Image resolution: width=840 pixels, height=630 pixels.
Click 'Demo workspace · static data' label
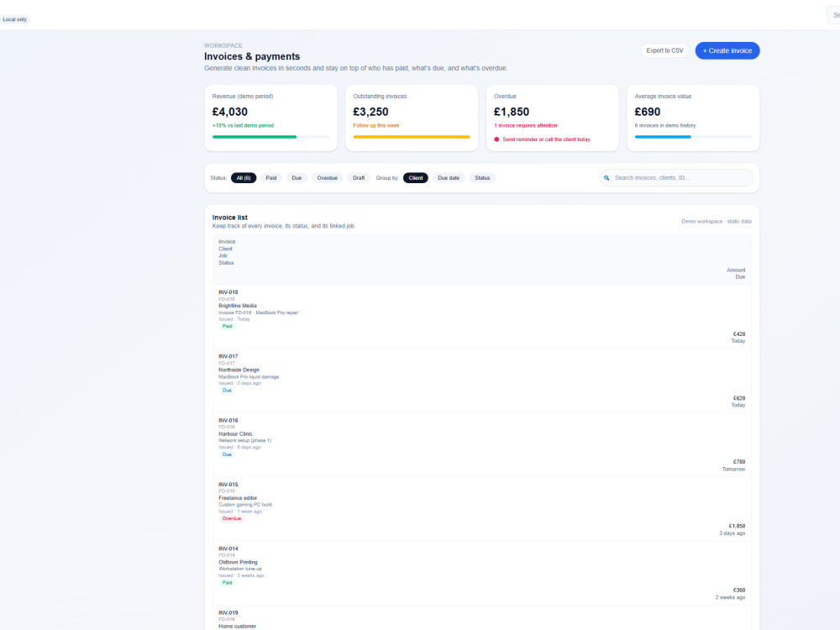(x=717, y=221)
